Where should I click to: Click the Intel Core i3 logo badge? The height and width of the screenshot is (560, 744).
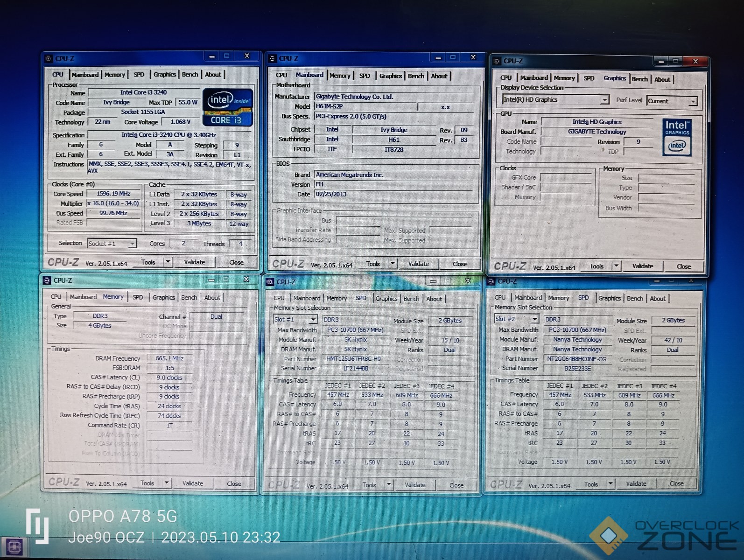pyautogui.click(x=228, y=108)
